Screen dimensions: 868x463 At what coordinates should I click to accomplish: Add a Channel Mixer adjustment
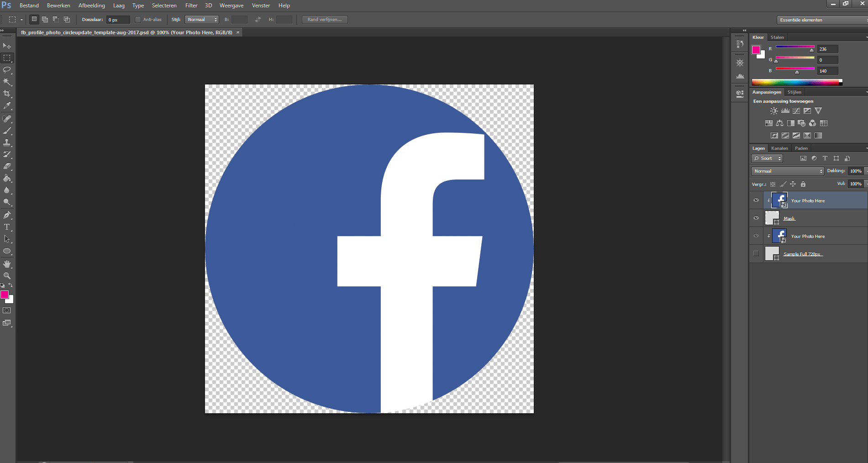(x=813, y=123)
